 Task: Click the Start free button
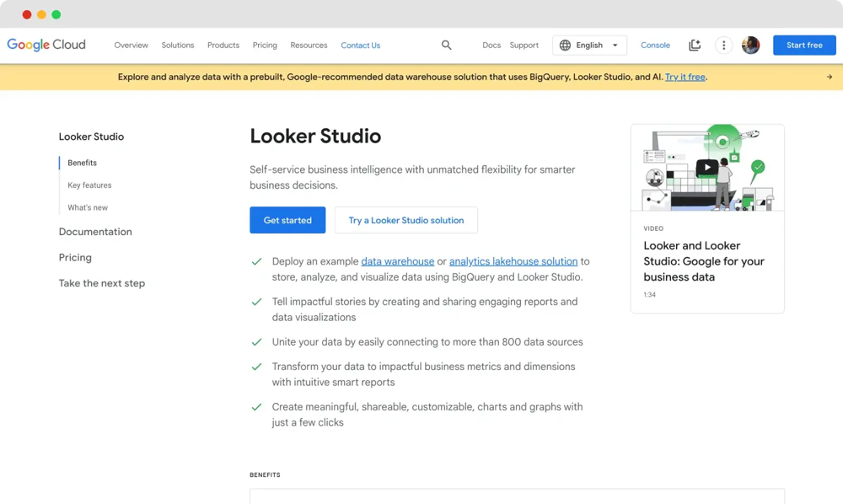pos(803,45)
